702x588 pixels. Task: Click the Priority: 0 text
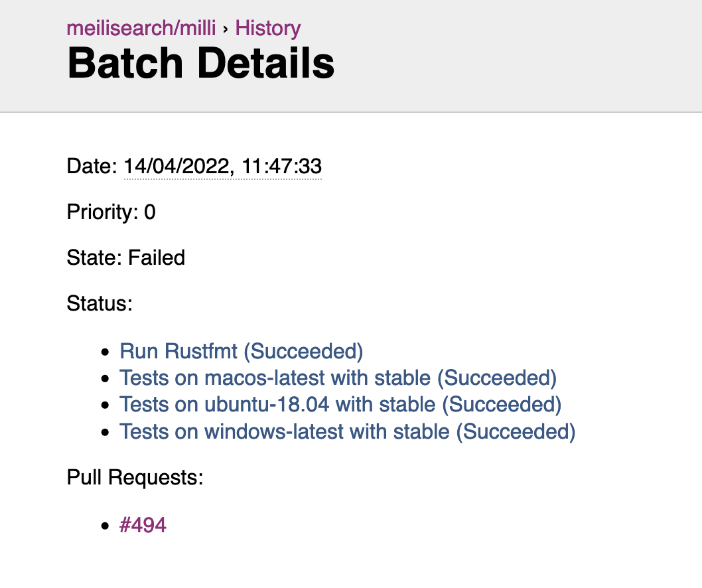(x=111, y=212)
